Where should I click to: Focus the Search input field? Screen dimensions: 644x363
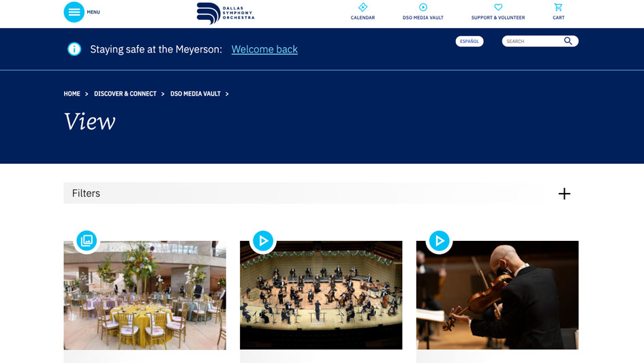(533, 41)
